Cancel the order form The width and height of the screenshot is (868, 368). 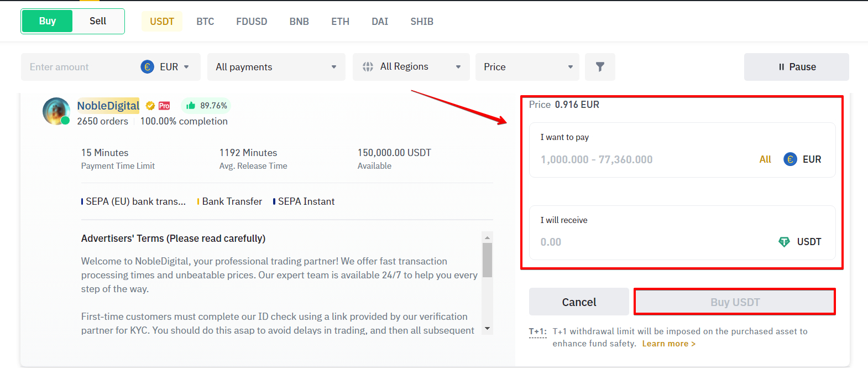(x=579, y=302)
